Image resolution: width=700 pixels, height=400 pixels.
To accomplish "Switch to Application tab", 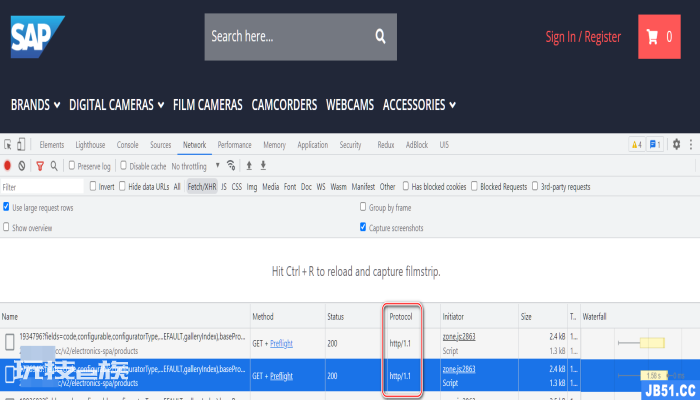I will 312,145.
